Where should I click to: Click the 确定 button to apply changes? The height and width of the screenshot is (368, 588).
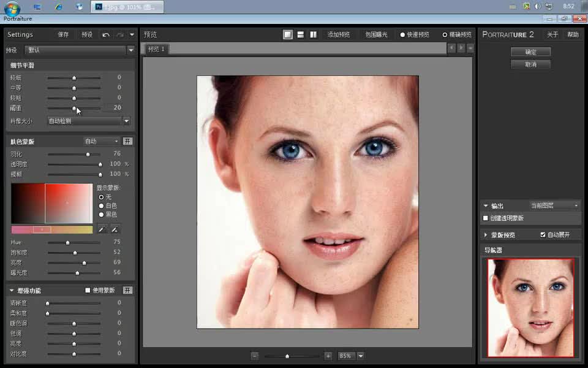(x=530, y=52)
